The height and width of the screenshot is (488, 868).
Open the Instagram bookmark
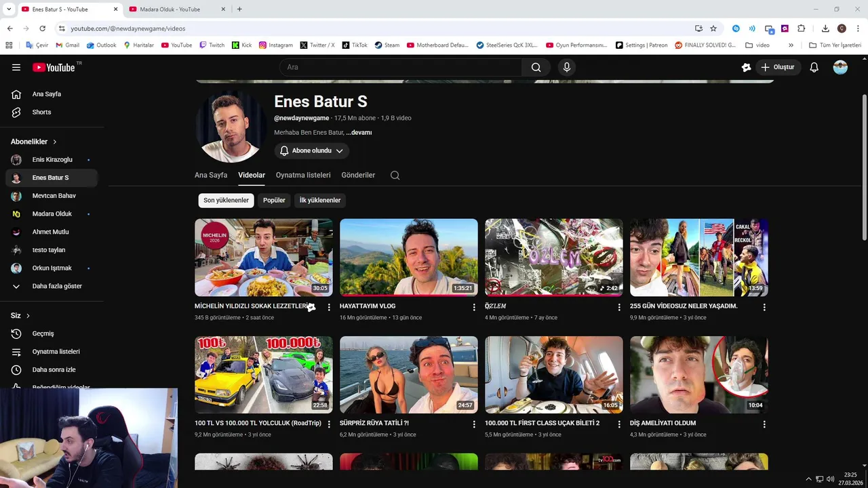click(x=275, y=45)
